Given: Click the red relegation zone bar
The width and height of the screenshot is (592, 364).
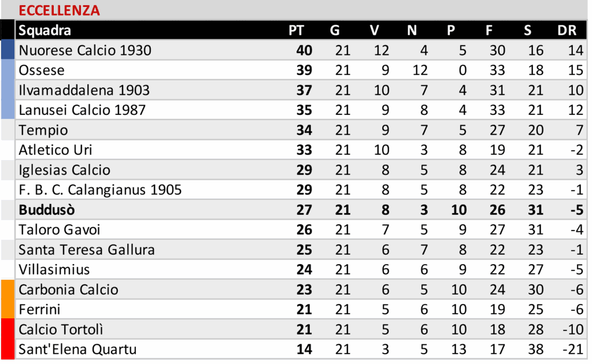Looking at the screenshot, I should pos(8,339).
